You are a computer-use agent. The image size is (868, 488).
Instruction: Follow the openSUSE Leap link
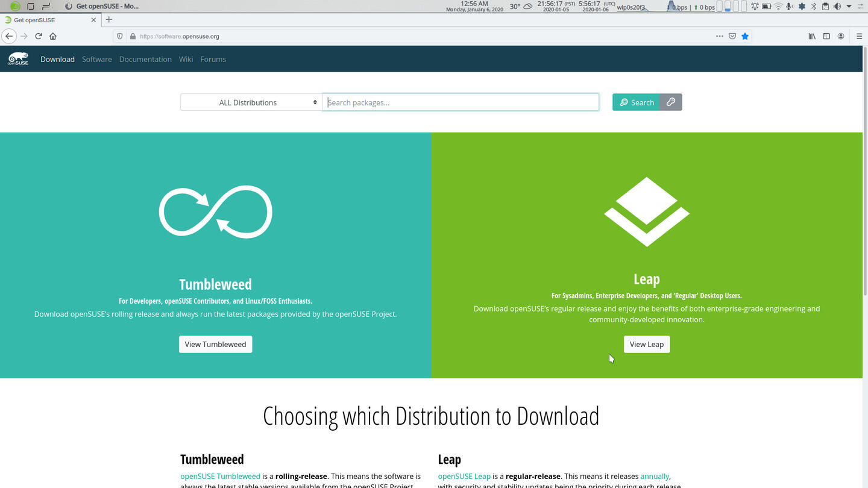(464, 476)
